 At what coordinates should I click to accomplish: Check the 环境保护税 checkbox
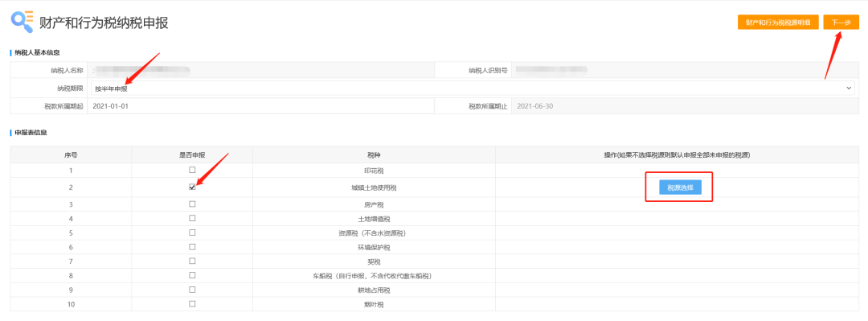pos(192,247)
